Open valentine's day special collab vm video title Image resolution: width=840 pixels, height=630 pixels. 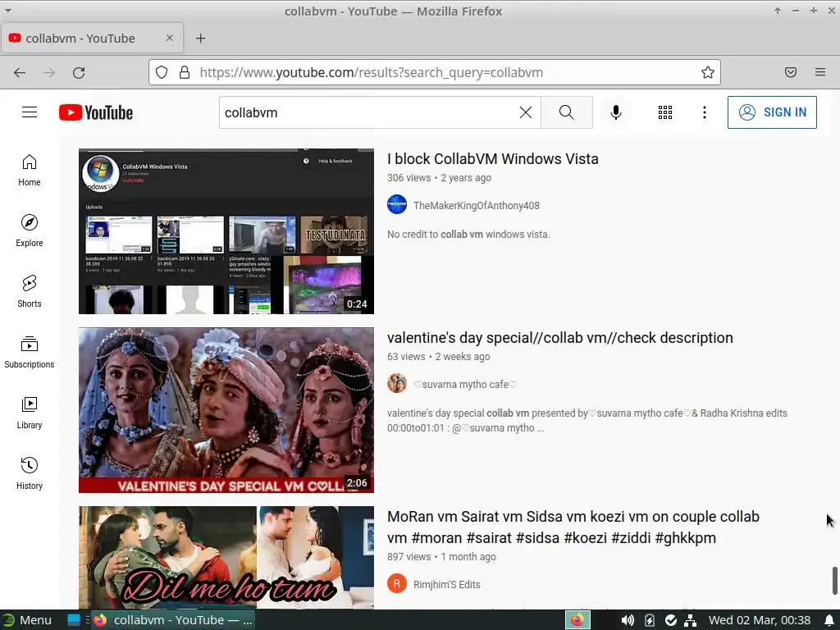(x=559, y=338)
